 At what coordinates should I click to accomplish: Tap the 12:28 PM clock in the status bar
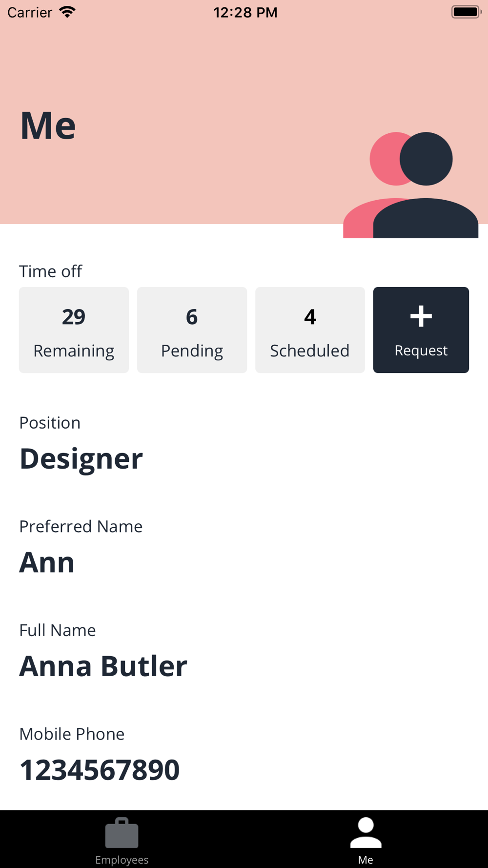[245, 12]
